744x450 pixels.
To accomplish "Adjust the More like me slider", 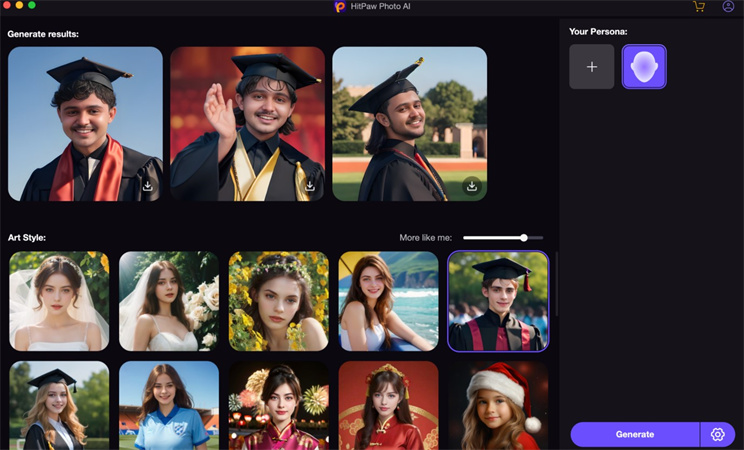I will (x=523, y=238).
